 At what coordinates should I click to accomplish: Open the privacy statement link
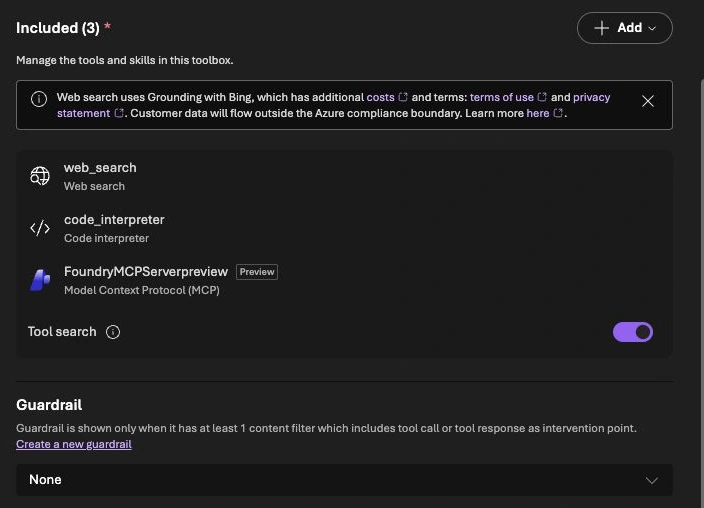pyautogui.click(x=591, y=97)
